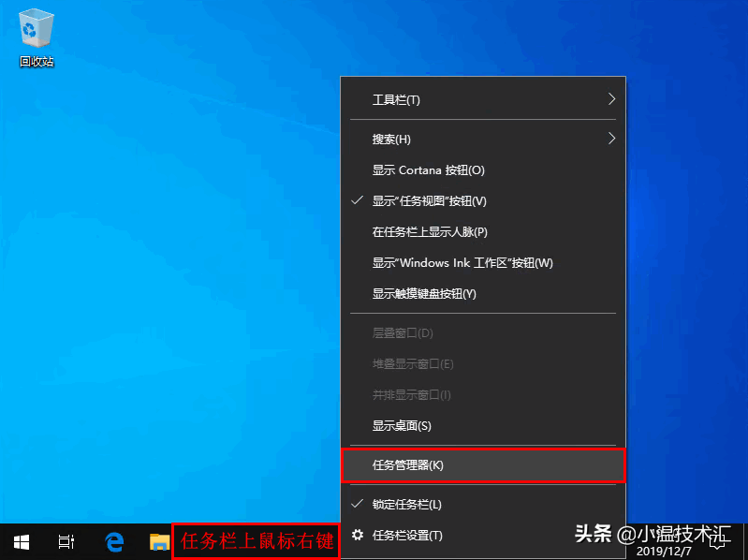Click the disabled 并排显示窗口(I) entry
The height and width of the screenshot is (560, 748).
point(483,395)
